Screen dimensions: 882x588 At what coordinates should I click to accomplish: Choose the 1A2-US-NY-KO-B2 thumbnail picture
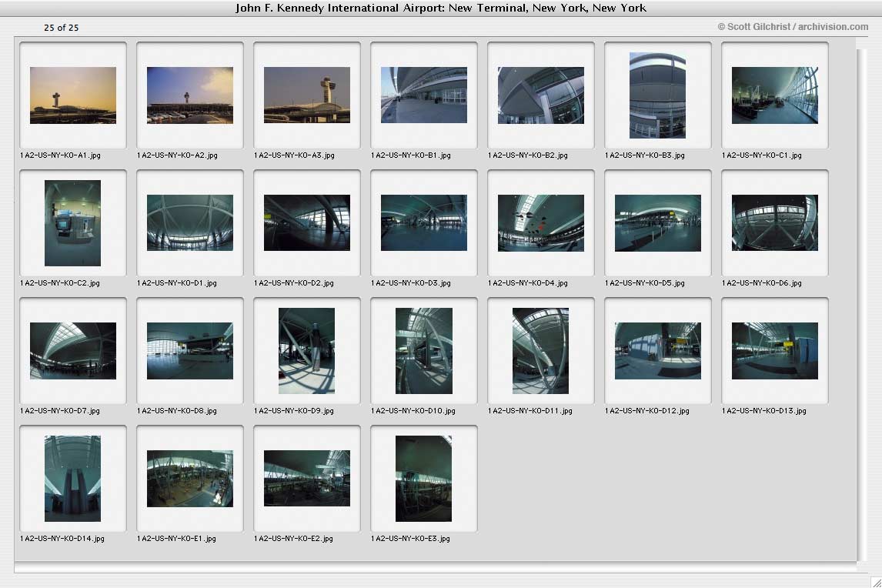coord(541,95)
